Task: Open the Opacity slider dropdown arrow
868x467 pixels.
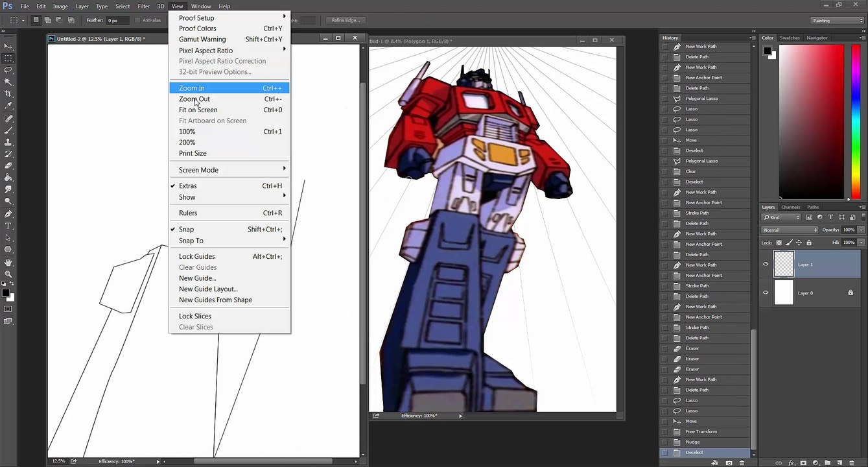Action: click(861, 230)
